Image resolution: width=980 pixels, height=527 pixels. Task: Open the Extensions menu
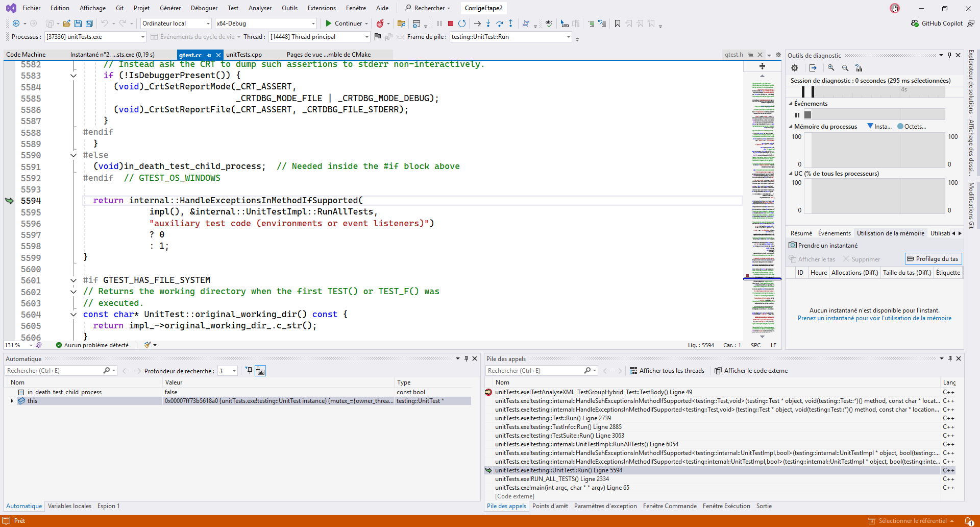click(x=322, y=8)
